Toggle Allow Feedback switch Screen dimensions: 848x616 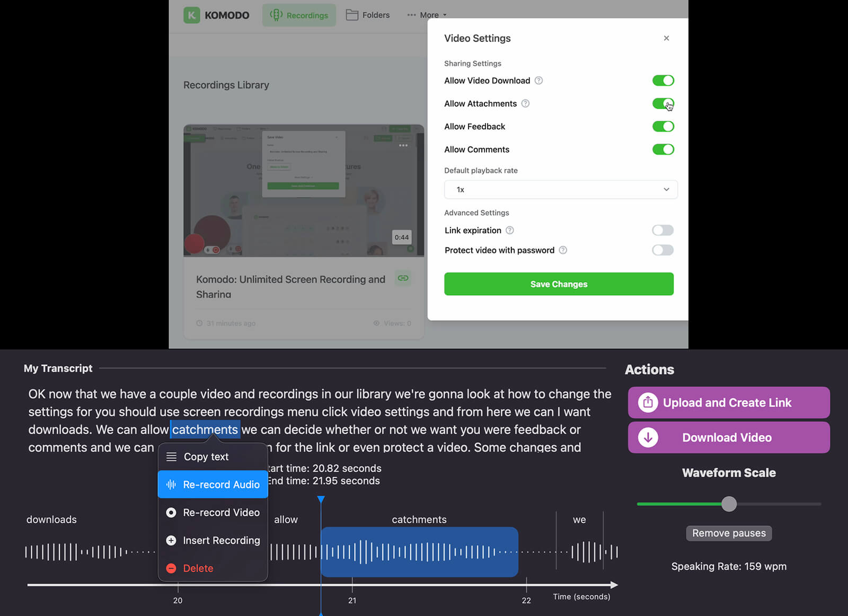pyautogui.click(x=663, y=126)
